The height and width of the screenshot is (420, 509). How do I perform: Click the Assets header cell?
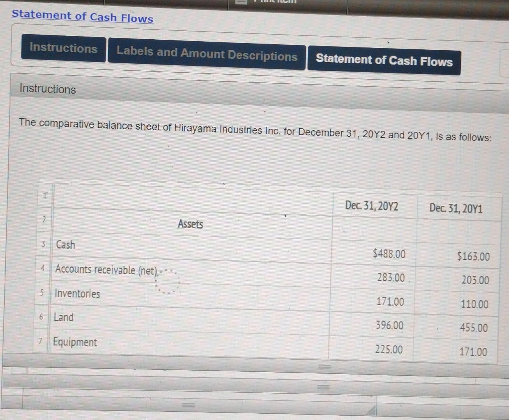click(x=190, y=224)
